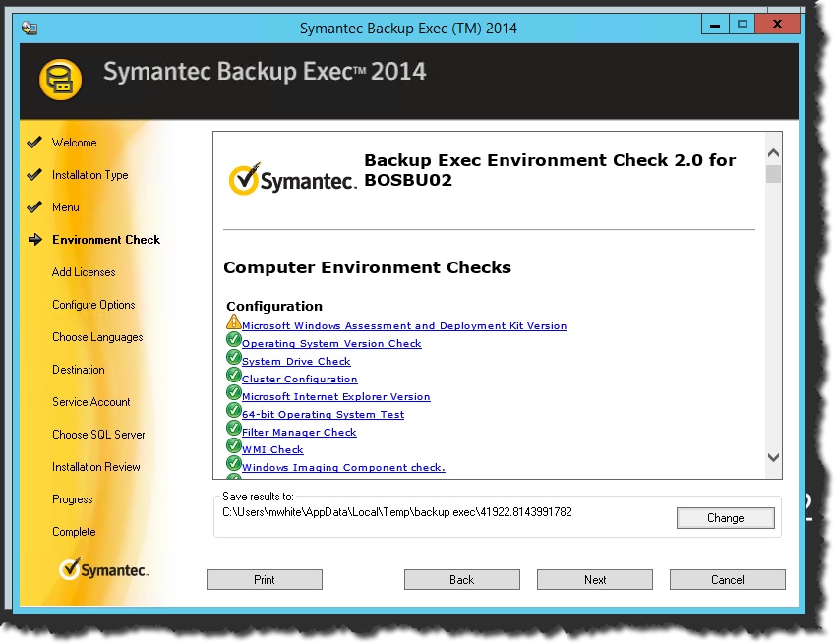The height and width of the screenshot is (644, 835).
Task: Click the save results file path text
Action: tap(397, 512)
